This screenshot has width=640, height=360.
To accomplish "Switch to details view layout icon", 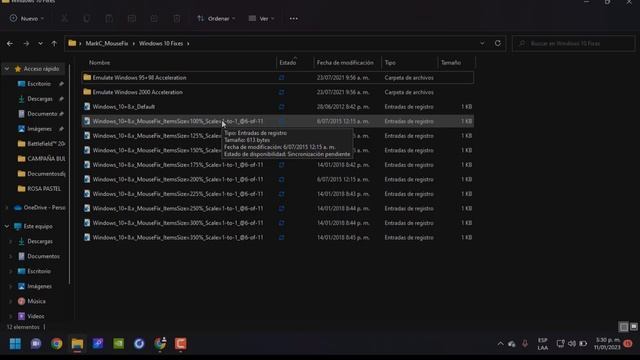I will (623, 327).
